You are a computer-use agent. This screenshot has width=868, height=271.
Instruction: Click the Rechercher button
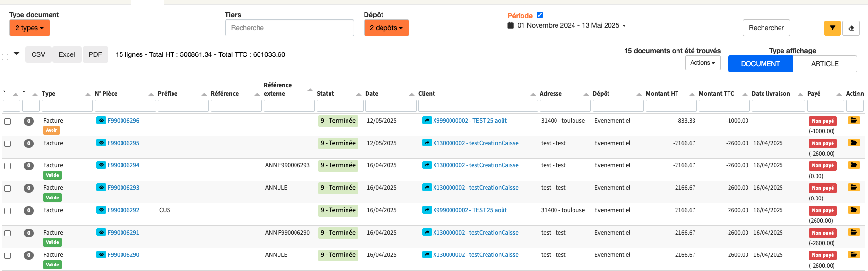(x=766, y=28)
